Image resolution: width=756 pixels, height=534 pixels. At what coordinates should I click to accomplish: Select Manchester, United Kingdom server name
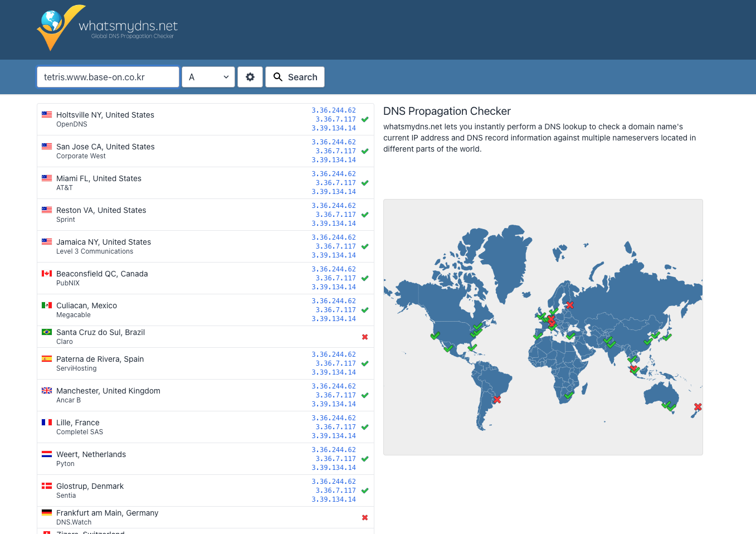click(108, 391)
